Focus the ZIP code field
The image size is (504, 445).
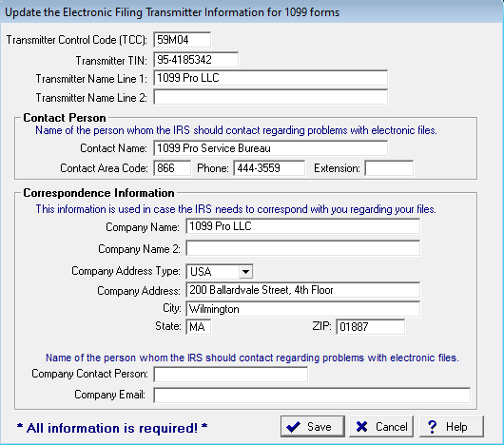(370, 327)
